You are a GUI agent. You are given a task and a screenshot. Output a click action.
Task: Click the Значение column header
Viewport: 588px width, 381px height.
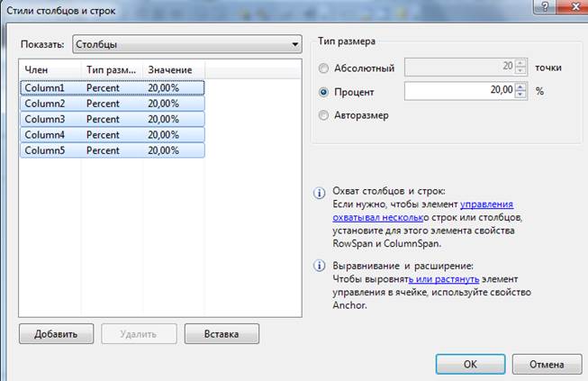[x=174, y=69]
